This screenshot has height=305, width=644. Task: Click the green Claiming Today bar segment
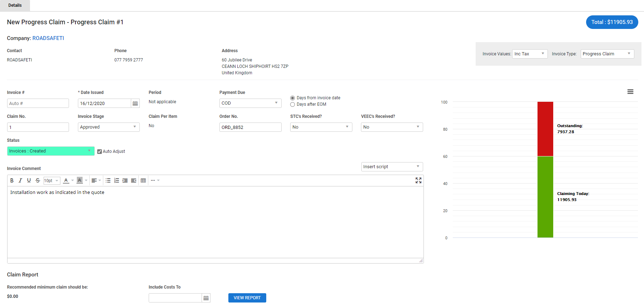[545, 197]
